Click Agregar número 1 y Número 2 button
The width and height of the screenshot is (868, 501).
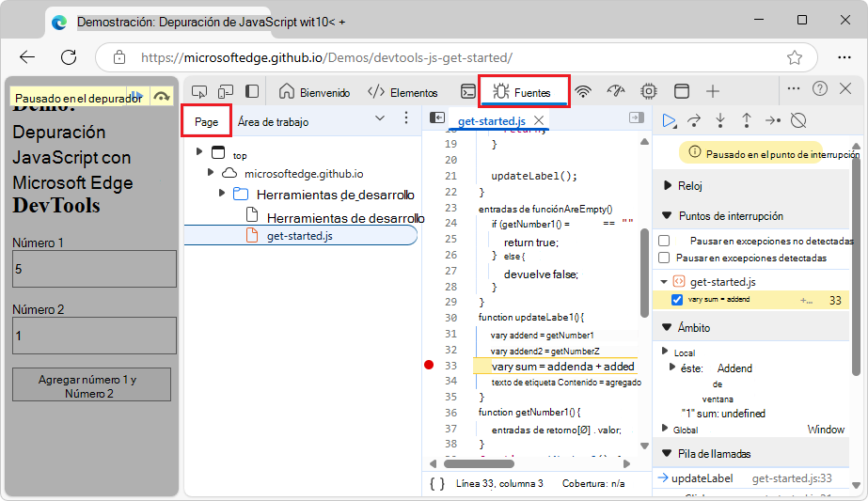click(91, 385)
